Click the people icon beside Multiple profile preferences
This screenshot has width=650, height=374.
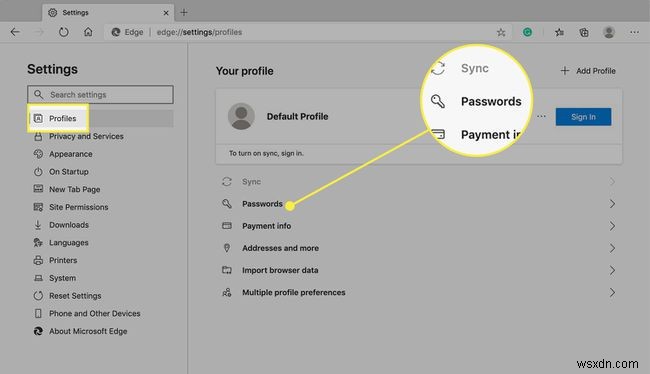227,292
